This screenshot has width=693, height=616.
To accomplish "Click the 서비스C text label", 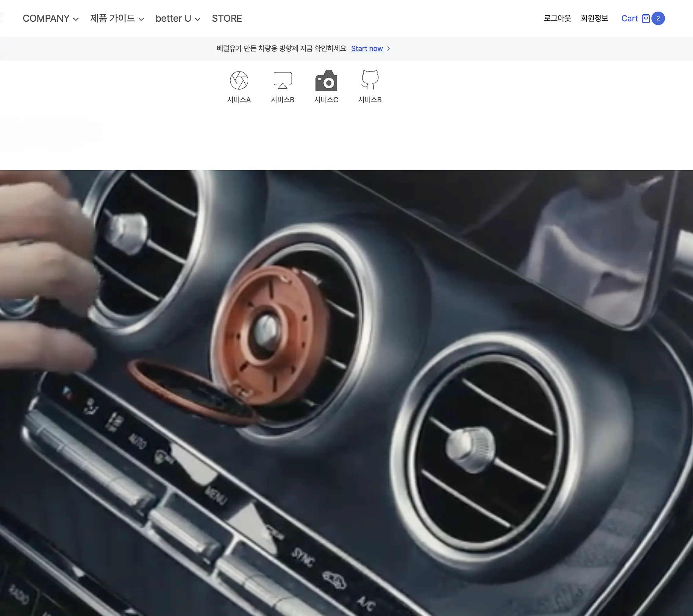I will [326, 100].
